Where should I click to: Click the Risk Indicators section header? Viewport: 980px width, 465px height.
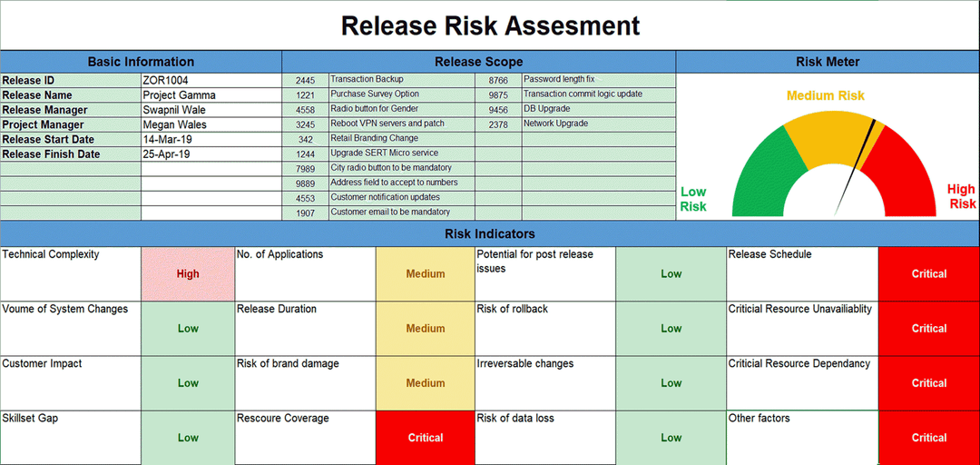click(489, 233)
